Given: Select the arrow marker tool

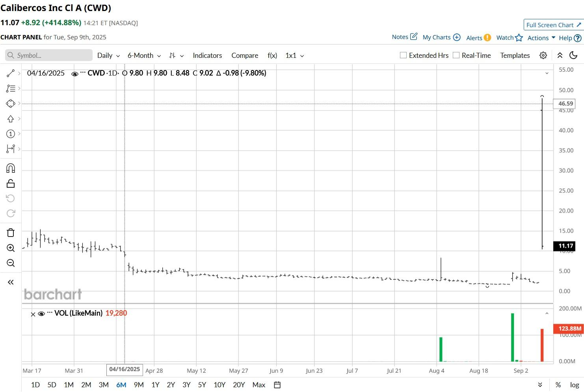Looking at the screenshot, I should (11, 119).
